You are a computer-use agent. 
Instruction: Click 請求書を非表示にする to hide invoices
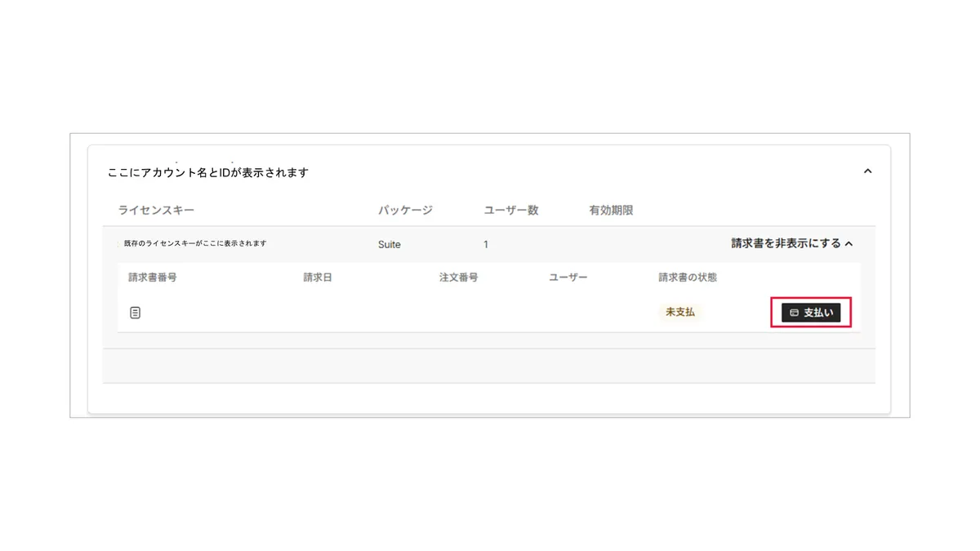786,243
